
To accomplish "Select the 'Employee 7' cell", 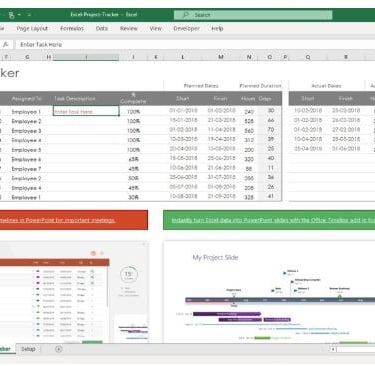I will (x=26, y=169).
